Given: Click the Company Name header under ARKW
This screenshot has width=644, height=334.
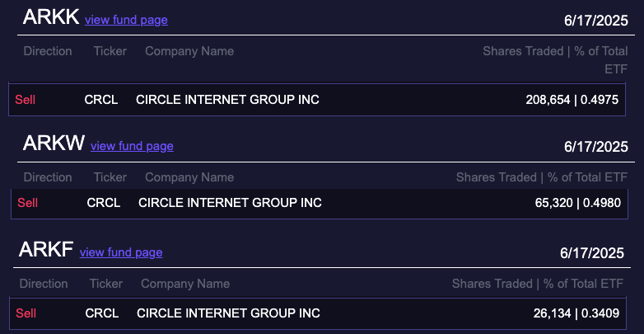Looking at the screenshot, I should tap(189, 177).
